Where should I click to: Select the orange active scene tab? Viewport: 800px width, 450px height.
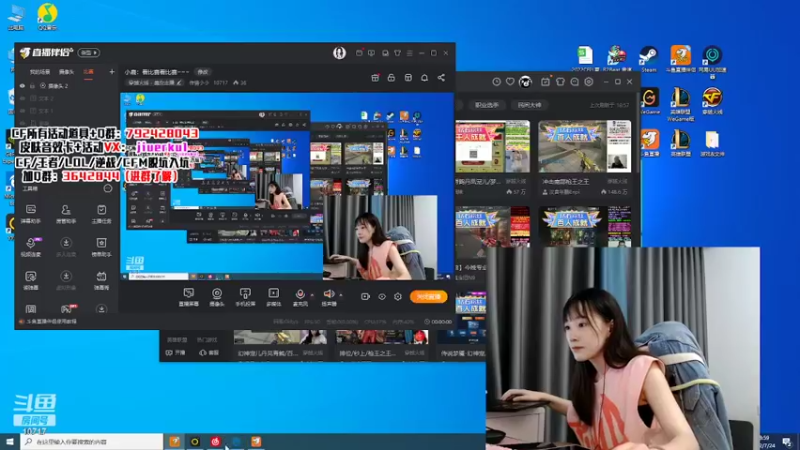pos(88,72)
